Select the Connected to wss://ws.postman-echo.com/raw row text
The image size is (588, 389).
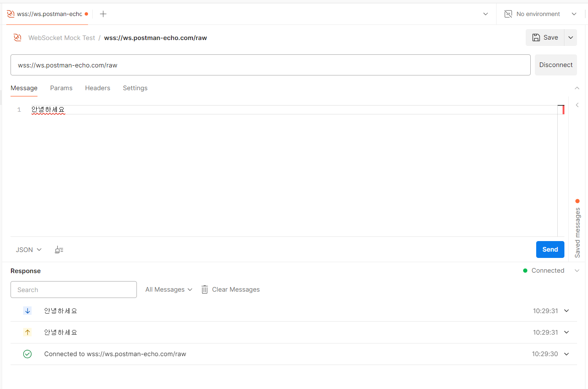(x=115, y=354)
